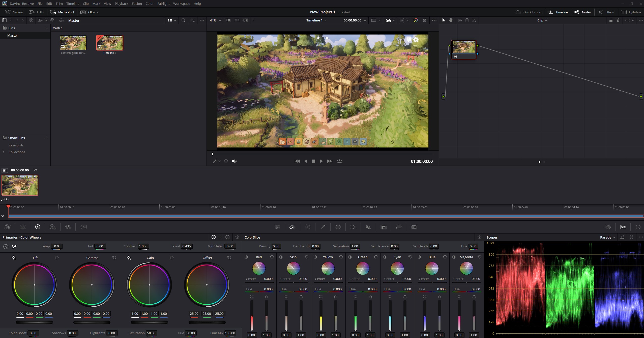Open the media pool view mode dropdown
The image size is (644, 338).
point(172,20)
